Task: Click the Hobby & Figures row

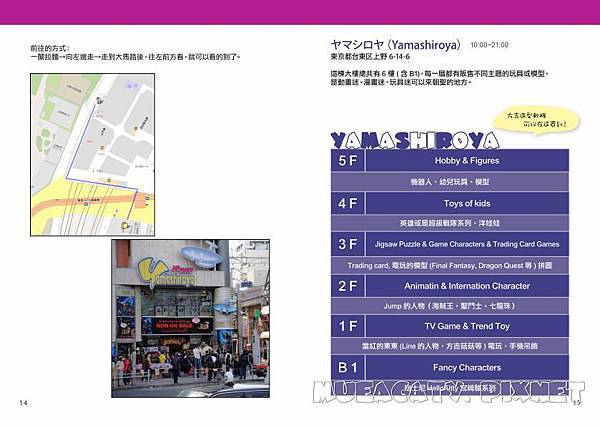Action: [467, 161]
